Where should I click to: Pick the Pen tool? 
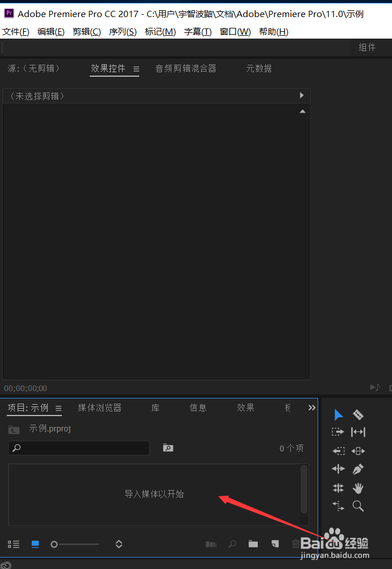(x=358, y=469)
